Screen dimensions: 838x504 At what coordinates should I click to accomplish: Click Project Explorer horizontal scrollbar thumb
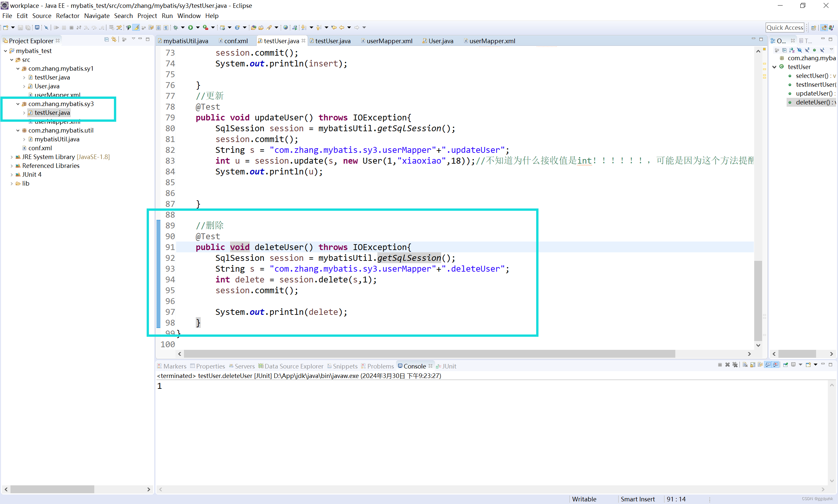pos(52,489)
